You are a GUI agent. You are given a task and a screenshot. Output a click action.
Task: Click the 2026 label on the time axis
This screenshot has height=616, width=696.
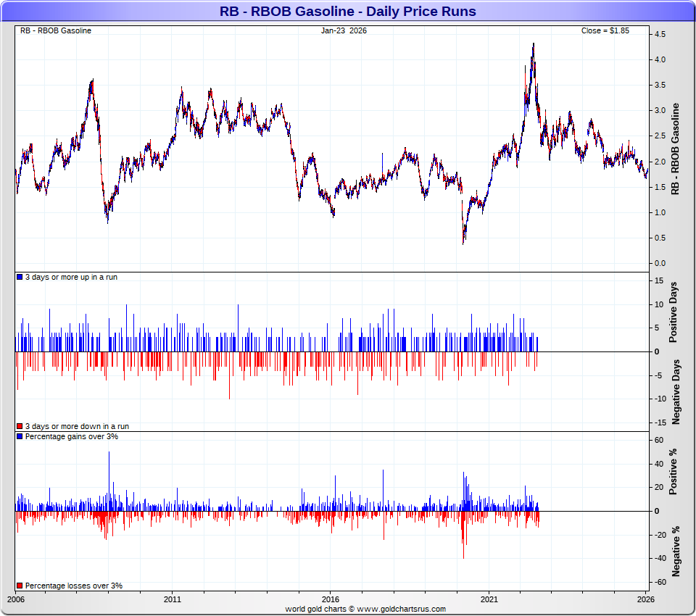pyautogui.click(x=645, y=599)
